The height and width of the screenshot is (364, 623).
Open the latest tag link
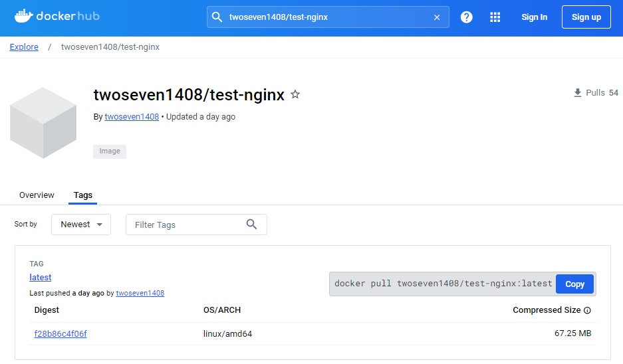coord(40,278)
